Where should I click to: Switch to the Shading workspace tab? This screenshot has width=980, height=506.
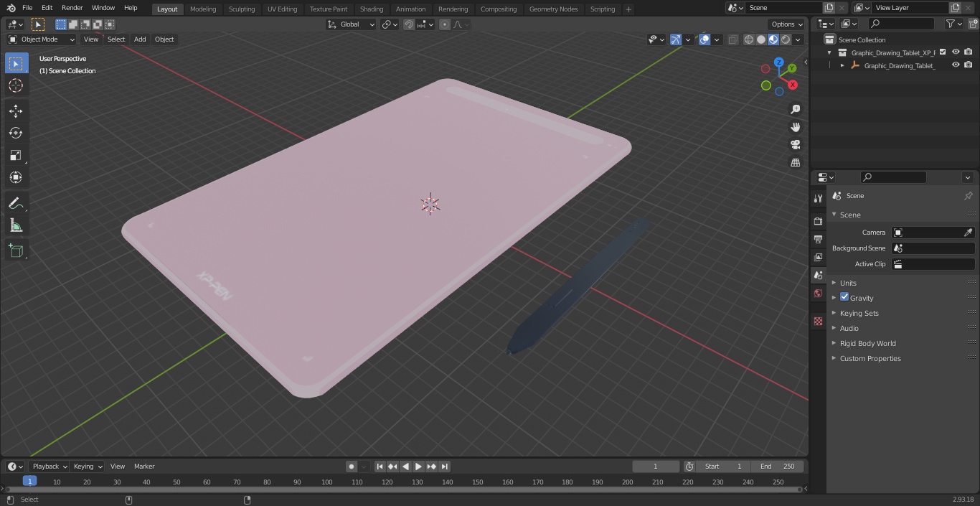click(x=372, y=9)
